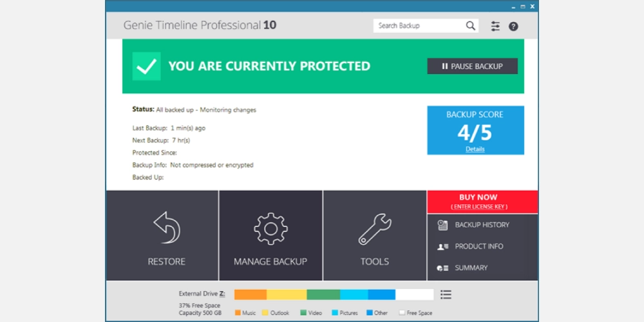Click the "Backed Up:" label
Viewport: 644px width, 322px height.
point(148,178)
